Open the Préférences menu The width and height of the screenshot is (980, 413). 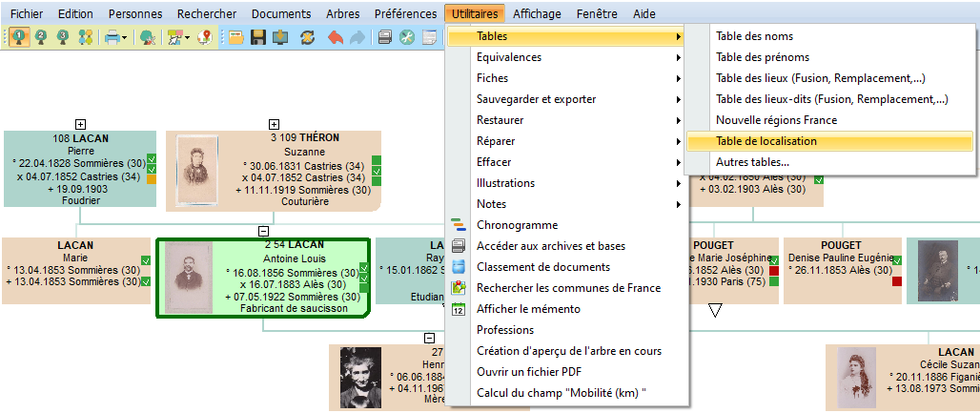tap(405, 13)
